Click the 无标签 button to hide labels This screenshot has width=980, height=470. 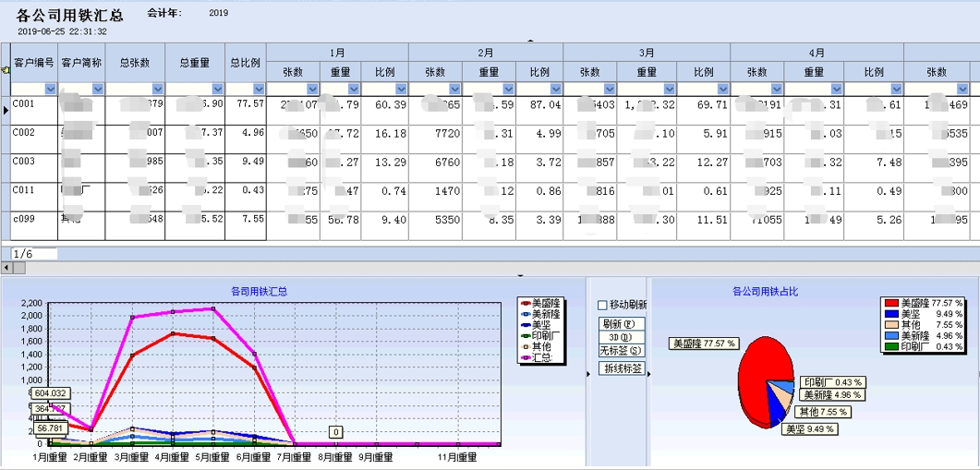click(622, 350)
